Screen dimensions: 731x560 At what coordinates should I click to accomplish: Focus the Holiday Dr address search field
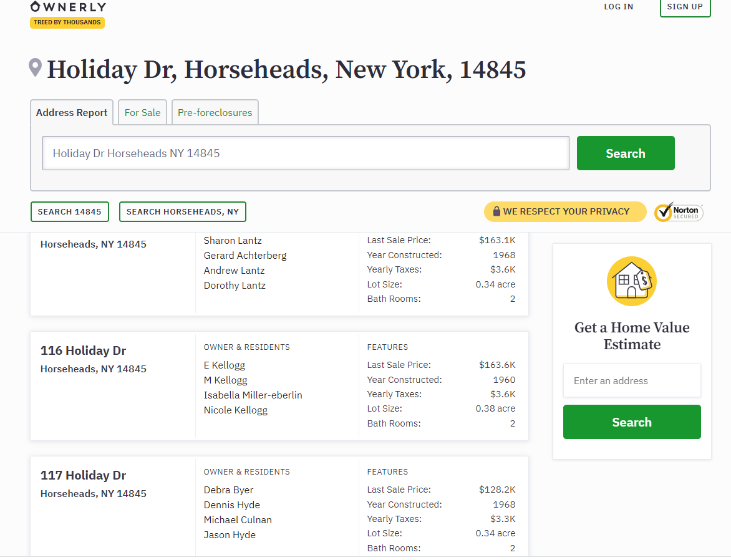click(x=306, y=153)
